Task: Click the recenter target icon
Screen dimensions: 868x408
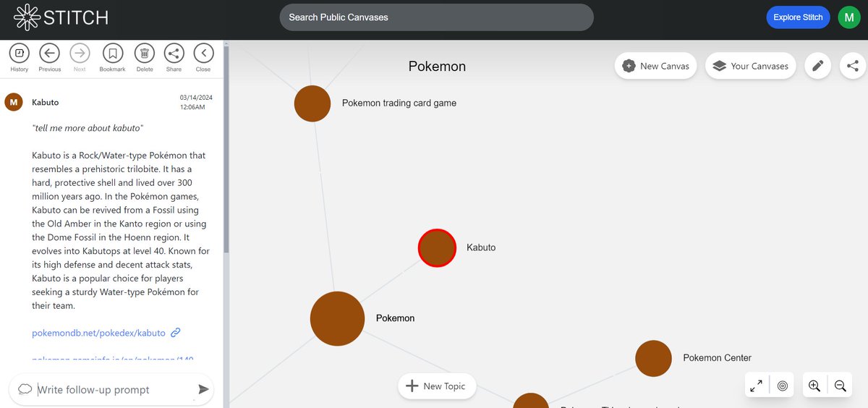Action: click(782, 386)
